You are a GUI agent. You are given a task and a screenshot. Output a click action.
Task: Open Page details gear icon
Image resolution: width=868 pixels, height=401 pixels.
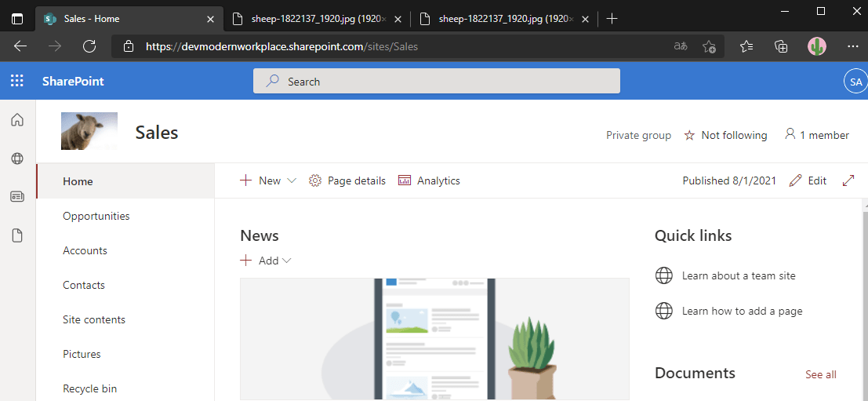click(x=315, y=180)
